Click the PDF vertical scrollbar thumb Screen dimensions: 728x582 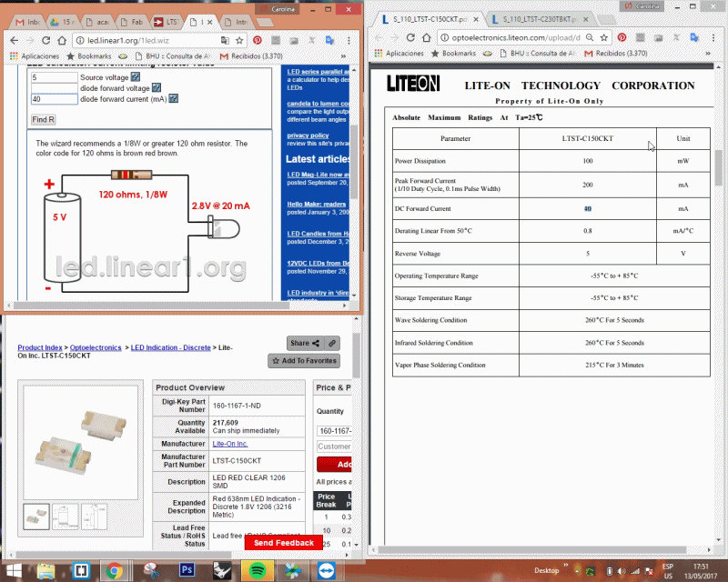point(718,167)
